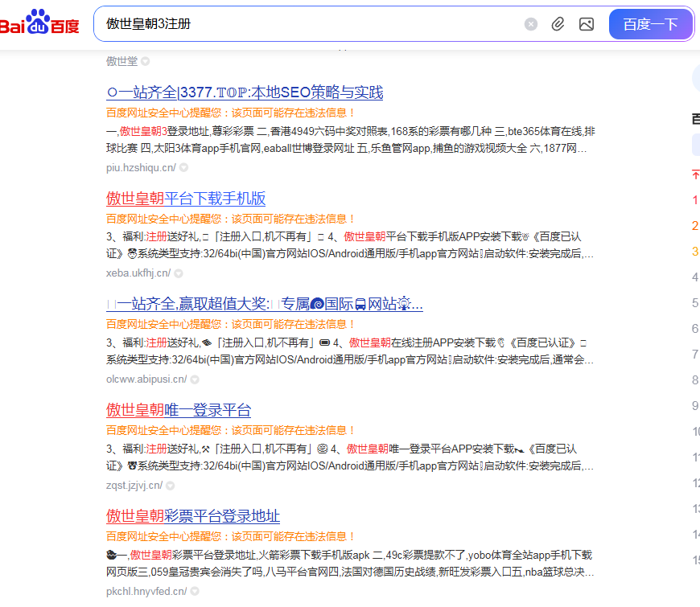The height and width of the screenshot is (607, 700).
Task: Click hot list rank number 3
Action: (x=695, y=252)
